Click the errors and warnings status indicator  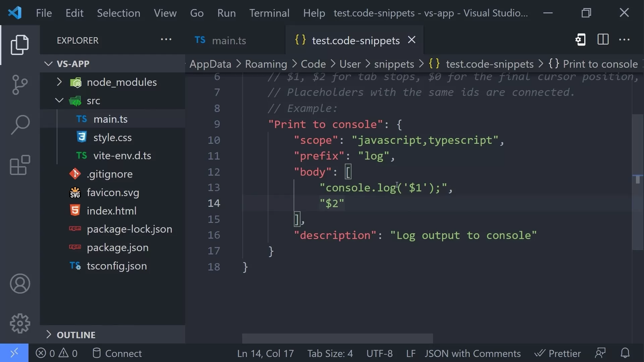pos(56,353)
